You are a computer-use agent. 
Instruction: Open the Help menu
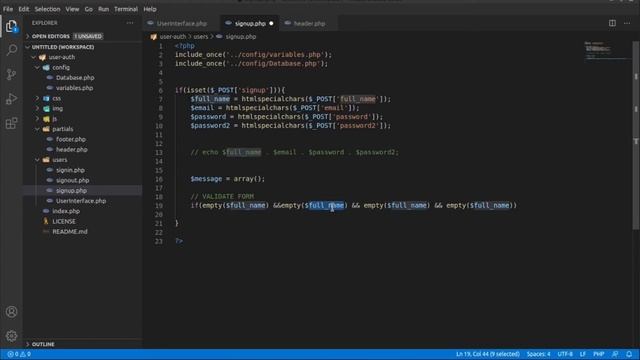pyautogui.click(x=150, y=9)
